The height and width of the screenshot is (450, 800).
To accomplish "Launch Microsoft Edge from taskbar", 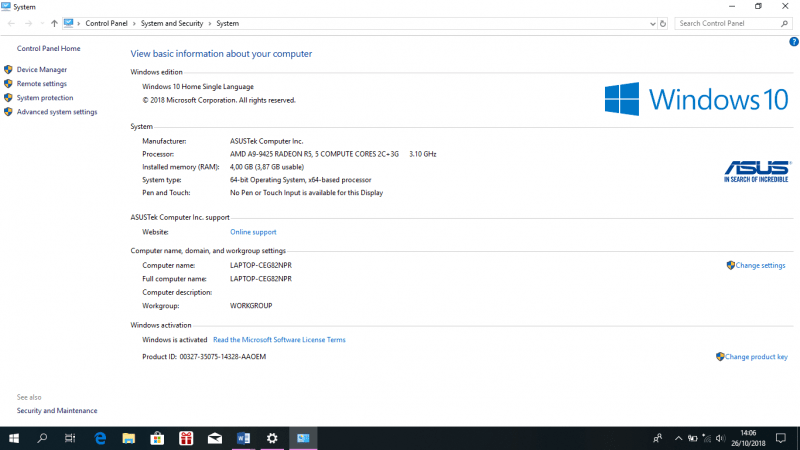I will point(100,438).
